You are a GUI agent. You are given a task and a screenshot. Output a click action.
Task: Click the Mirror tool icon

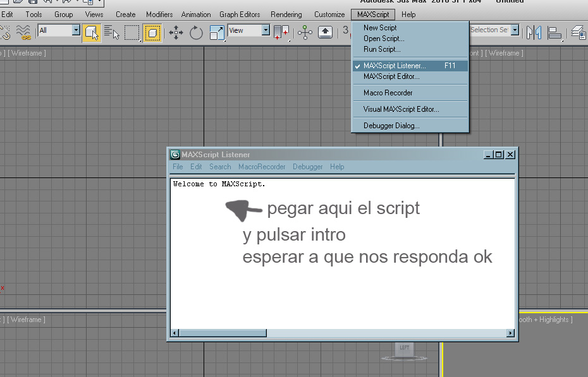534,33
